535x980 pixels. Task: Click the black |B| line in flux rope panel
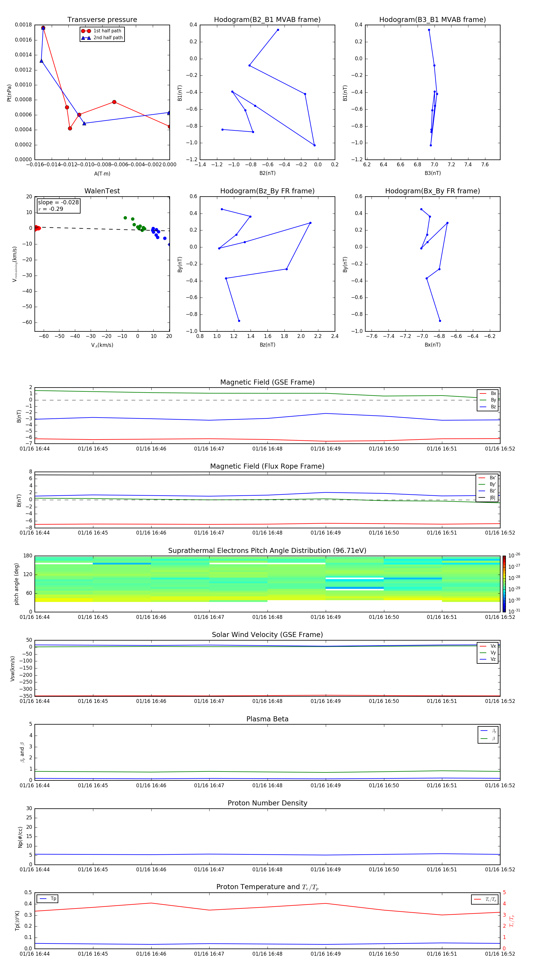[267, 475]
